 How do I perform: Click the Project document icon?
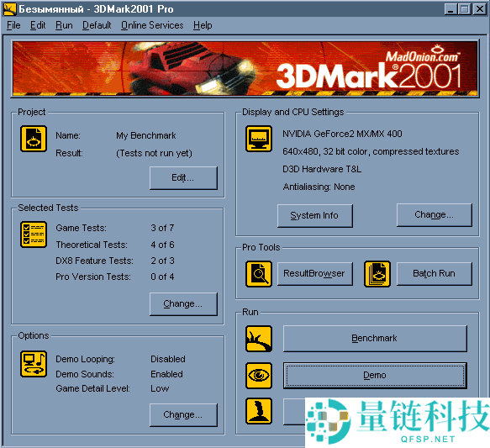(34, 139)
